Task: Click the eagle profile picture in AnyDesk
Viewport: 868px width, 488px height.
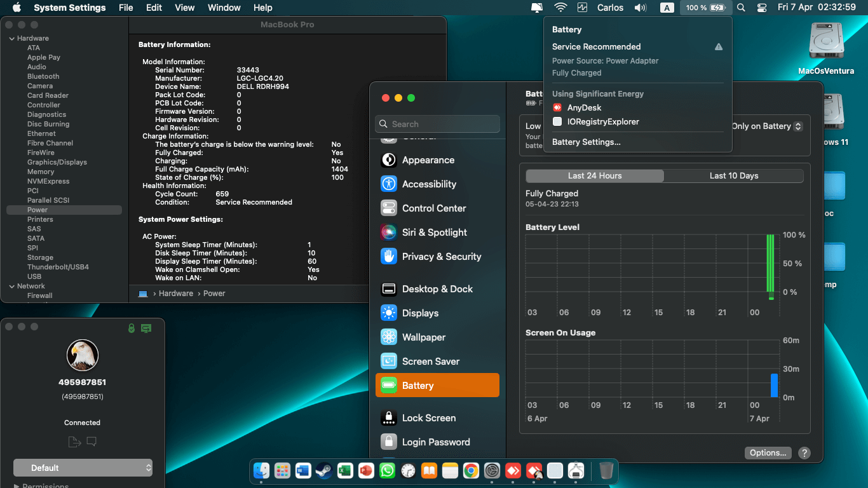Action: pos(83,355)
